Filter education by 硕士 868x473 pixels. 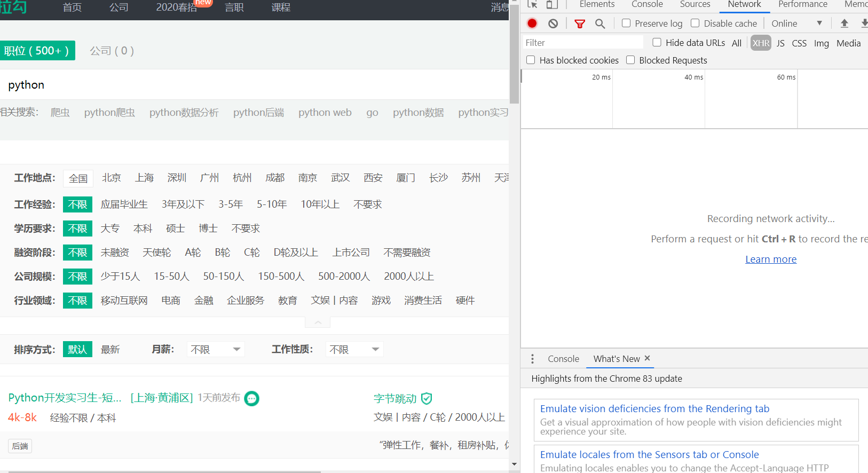click(176, 228)
